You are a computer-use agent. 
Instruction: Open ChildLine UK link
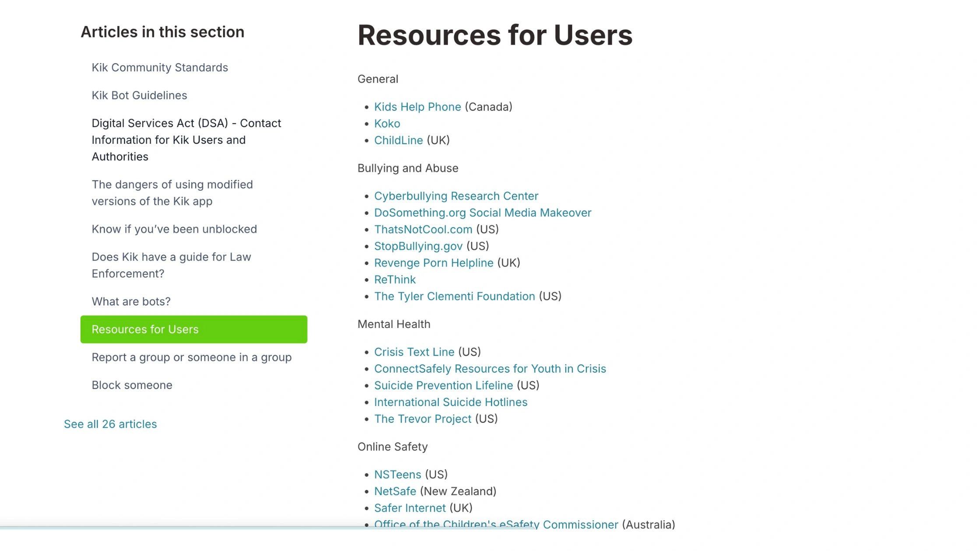click(x=398, y=140)
